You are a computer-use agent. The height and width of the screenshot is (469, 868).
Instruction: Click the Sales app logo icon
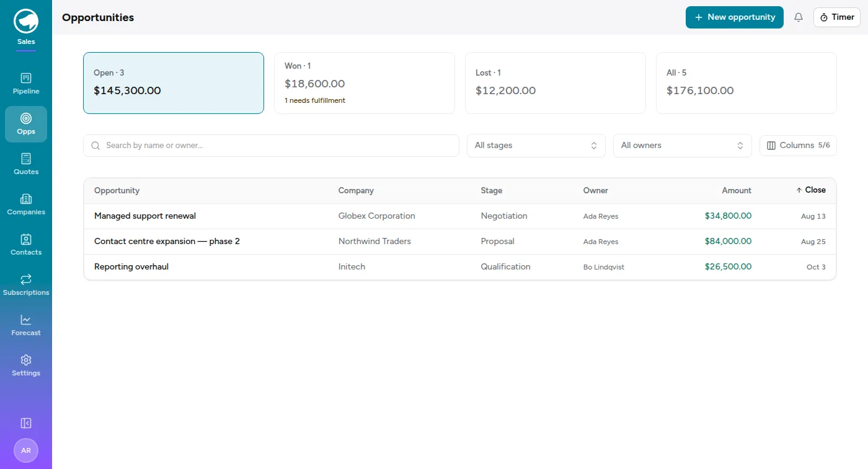click(26, 21)
